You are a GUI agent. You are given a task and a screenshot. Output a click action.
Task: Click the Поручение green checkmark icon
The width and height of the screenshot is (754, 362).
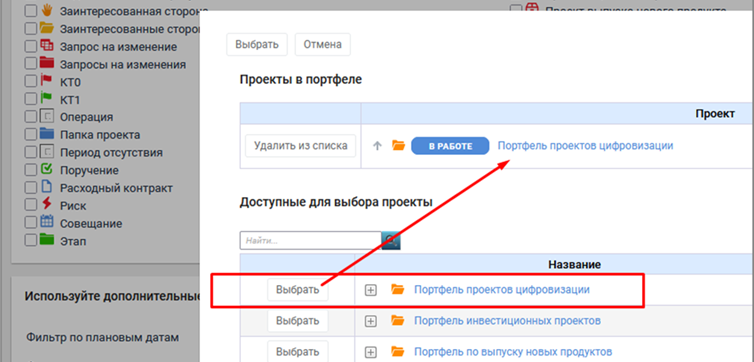pyautogui.click(x=47, y=170)
